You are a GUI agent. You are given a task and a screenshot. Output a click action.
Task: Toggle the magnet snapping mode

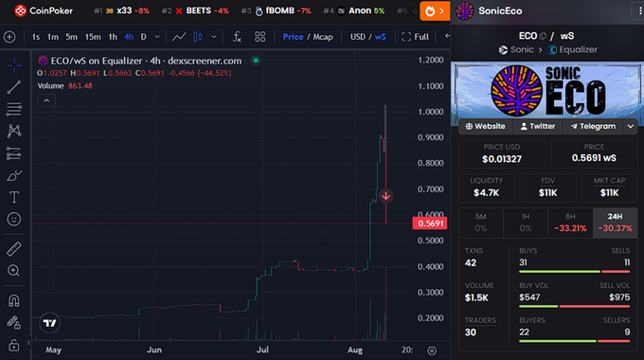(14, 301)
